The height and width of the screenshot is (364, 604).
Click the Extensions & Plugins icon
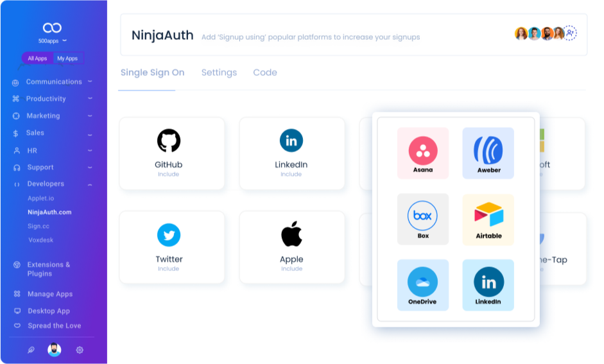pos(17,264)
